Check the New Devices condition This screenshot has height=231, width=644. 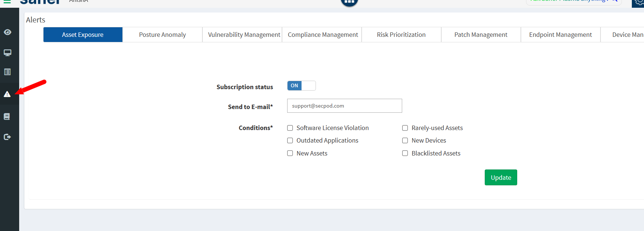pyautogui.click(x=405, y=140)
